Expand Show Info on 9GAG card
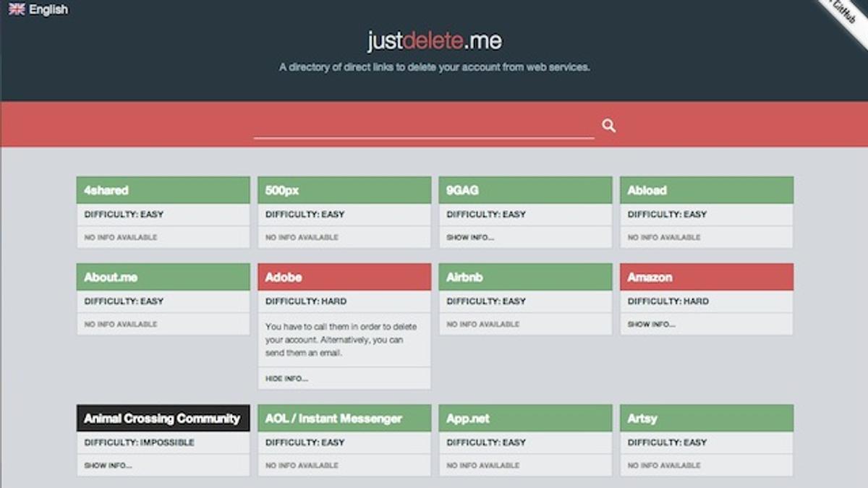 [470, 237]
